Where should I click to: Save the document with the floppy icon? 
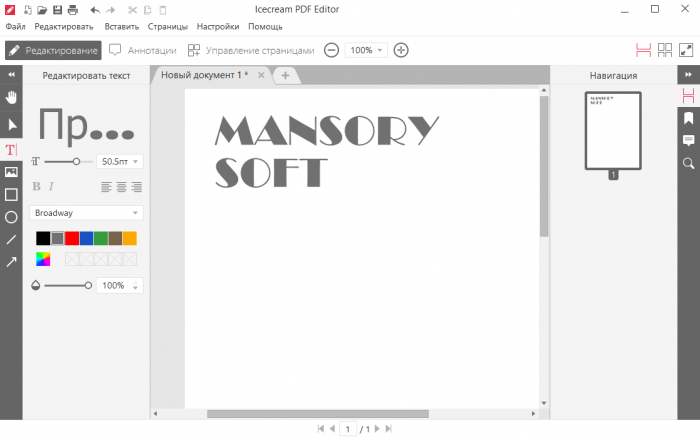click(x=58, y=10)
